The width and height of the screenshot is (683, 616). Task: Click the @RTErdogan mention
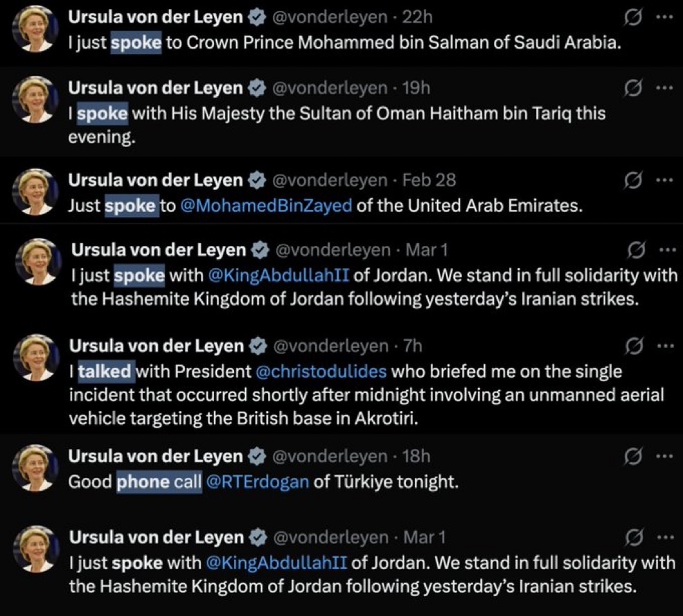click(x=258, y=482)
